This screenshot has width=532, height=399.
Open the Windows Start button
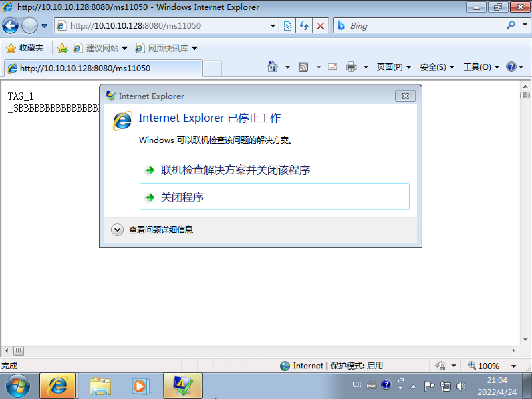tap(18, 386)
